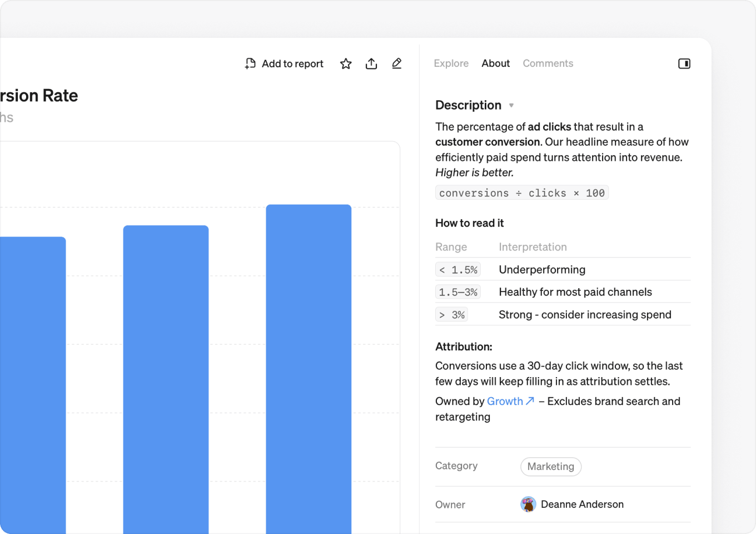Click the Description heading
This screenshot has width=756, height=534.
click(469, 105)
